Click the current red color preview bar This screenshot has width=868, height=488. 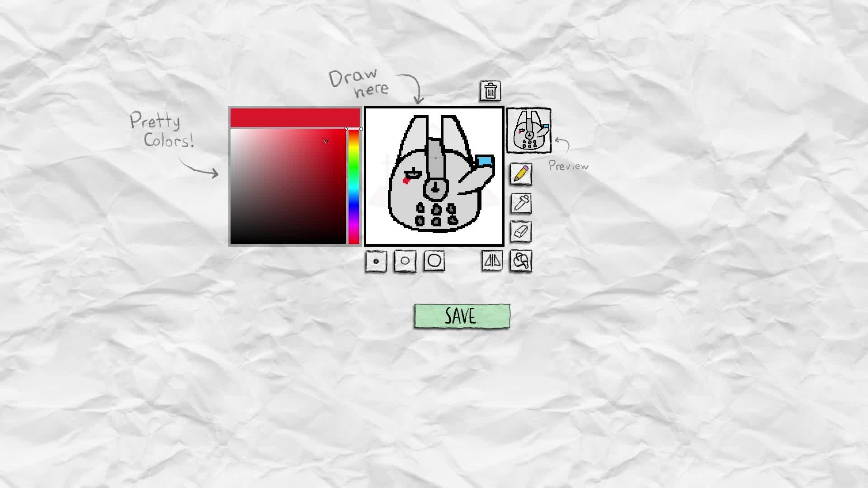295,118
